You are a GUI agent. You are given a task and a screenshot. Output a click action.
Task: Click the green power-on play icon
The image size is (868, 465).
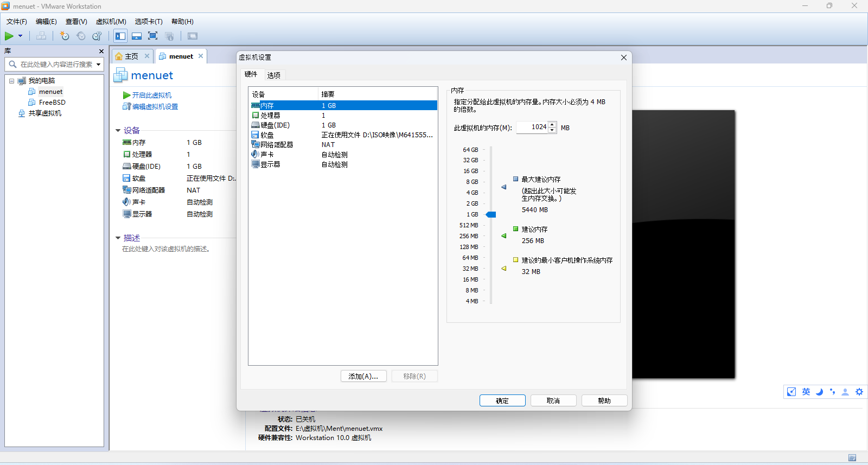click(9, 36)
